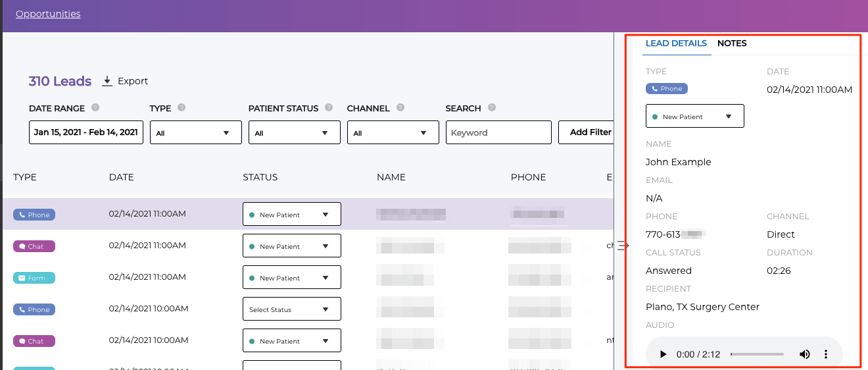Open status dropdown in 10:00AM Chat row
Screen dimensions: 868x370
[x=292, y=340]
